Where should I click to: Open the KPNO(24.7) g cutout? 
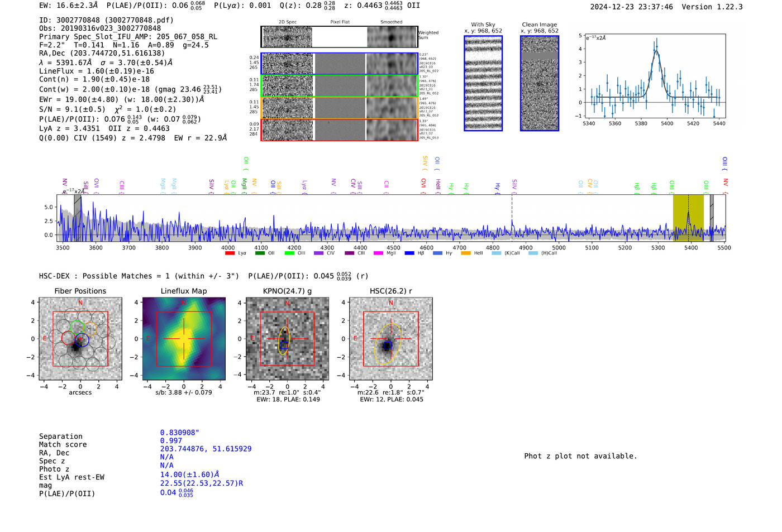point(287,339)
